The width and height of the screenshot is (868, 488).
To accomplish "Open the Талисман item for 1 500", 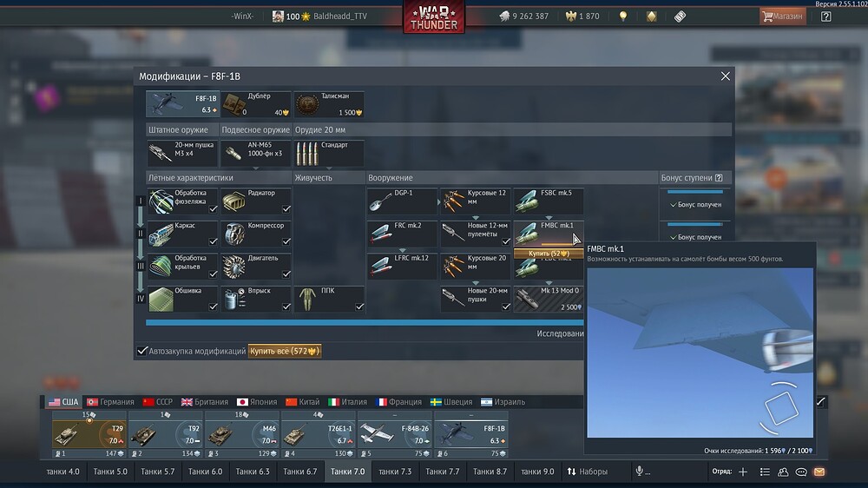I will coord(329,104).
